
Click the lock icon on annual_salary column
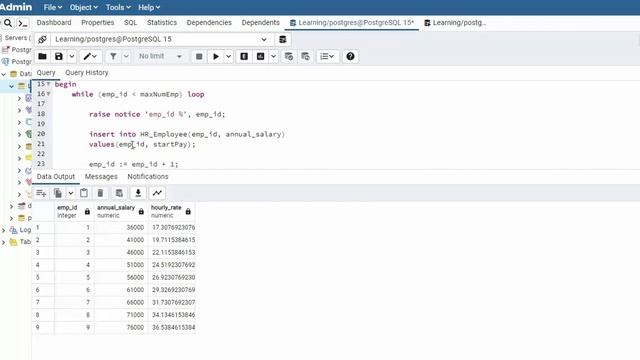pyautogui.click(x=141, y=211)
